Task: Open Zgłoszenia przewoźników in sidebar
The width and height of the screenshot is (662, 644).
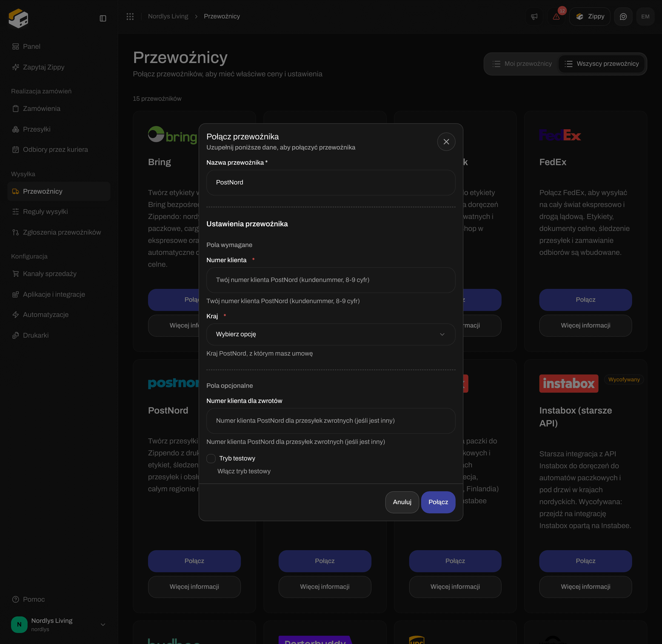Action: [x=59, y=232]
